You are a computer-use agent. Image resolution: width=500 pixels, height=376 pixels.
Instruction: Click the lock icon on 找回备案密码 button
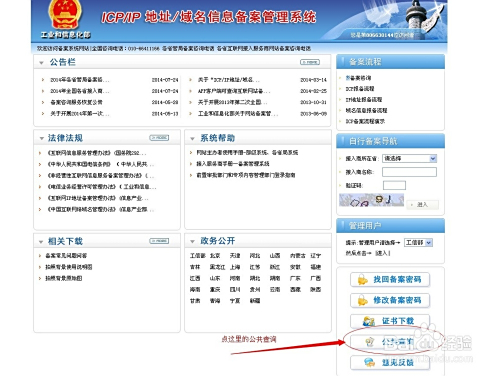(362, 279)
